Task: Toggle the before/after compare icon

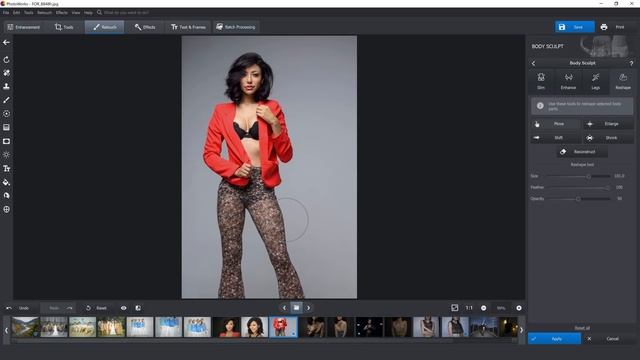Action: pos(138,308)
